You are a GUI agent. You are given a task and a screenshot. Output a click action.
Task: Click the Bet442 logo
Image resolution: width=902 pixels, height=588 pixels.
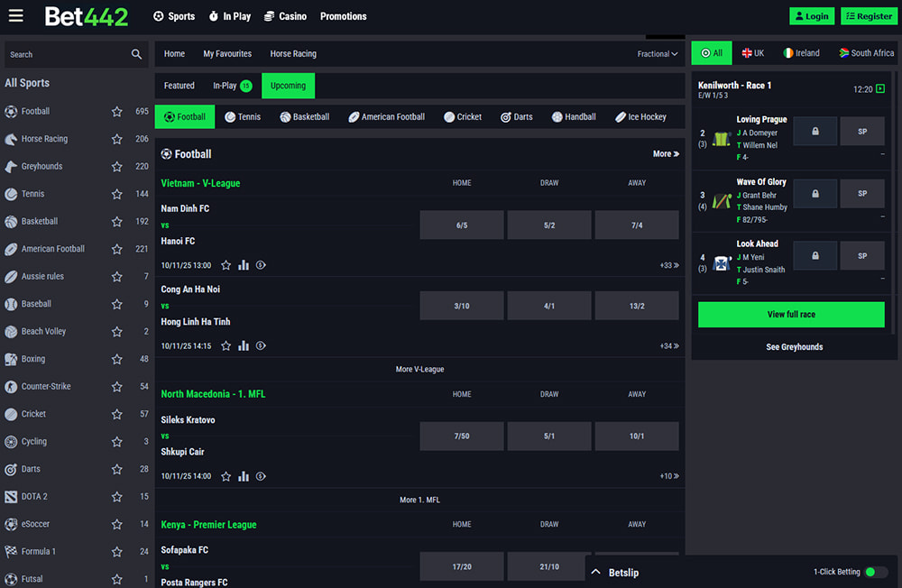[x=87, y=16]
